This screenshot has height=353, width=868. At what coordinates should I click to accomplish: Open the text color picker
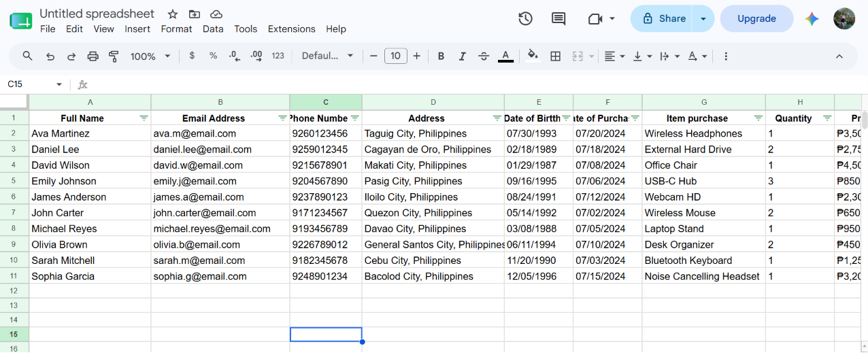tap(505, 56)
